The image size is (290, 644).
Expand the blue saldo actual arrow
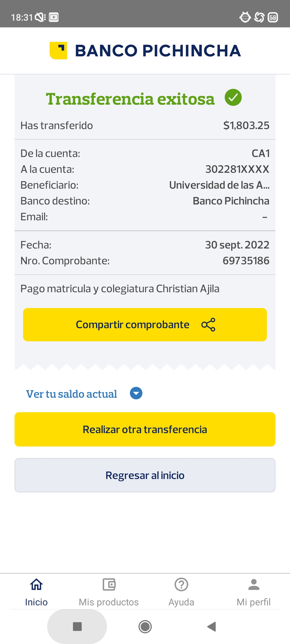point(136,393)
